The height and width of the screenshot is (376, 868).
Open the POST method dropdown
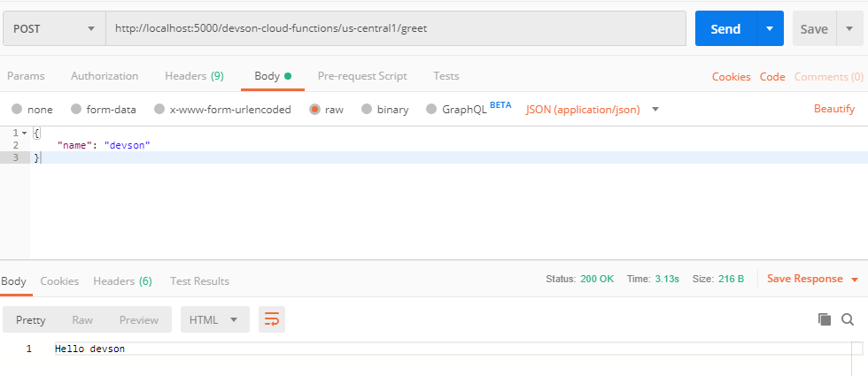(54, 28)
